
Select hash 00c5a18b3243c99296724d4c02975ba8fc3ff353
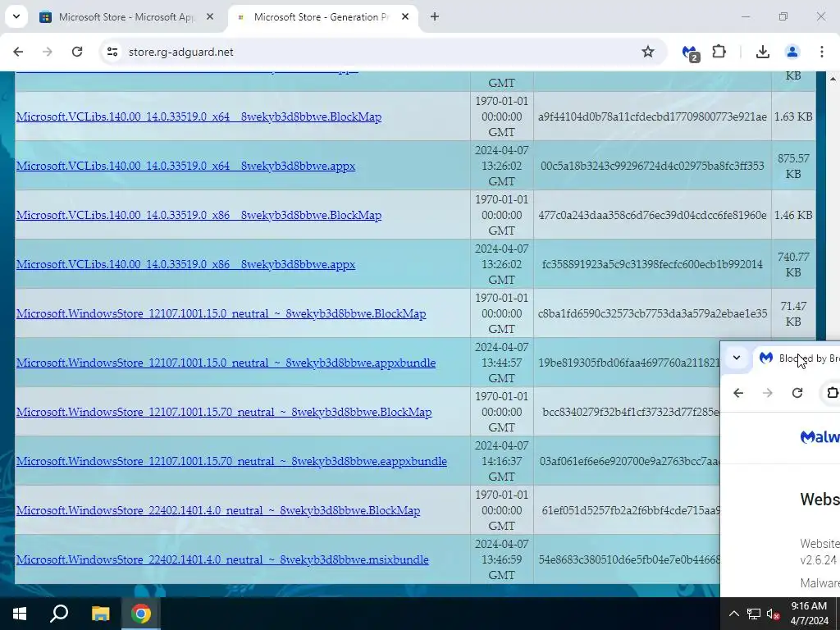(652, 166)
